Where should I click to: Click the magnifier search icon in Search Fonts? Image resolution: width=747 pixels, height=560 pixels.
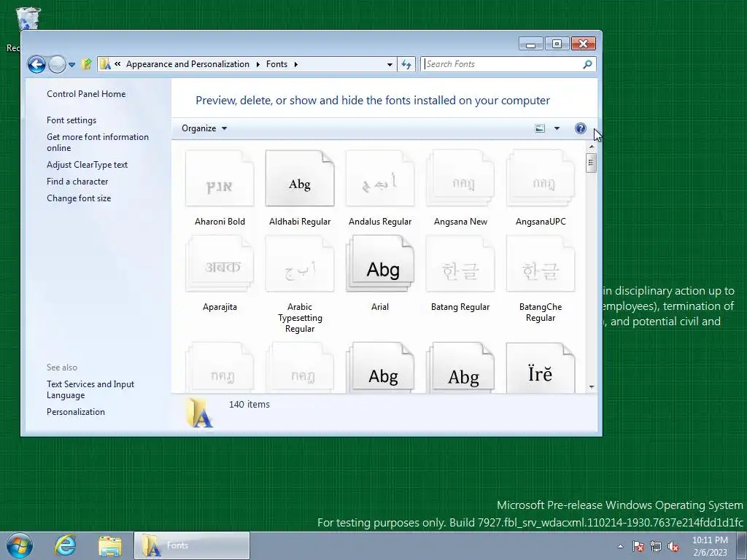point(587,64)
